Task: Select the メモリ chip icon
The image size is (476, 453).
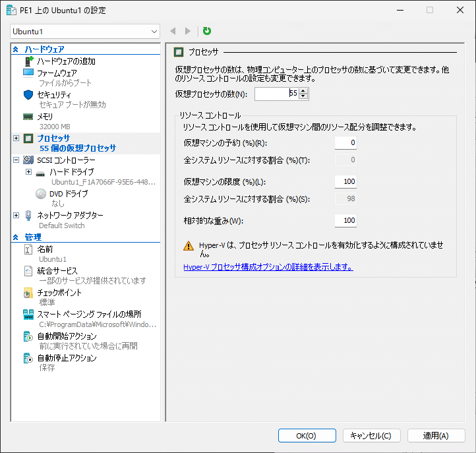Action: [28, 117]
